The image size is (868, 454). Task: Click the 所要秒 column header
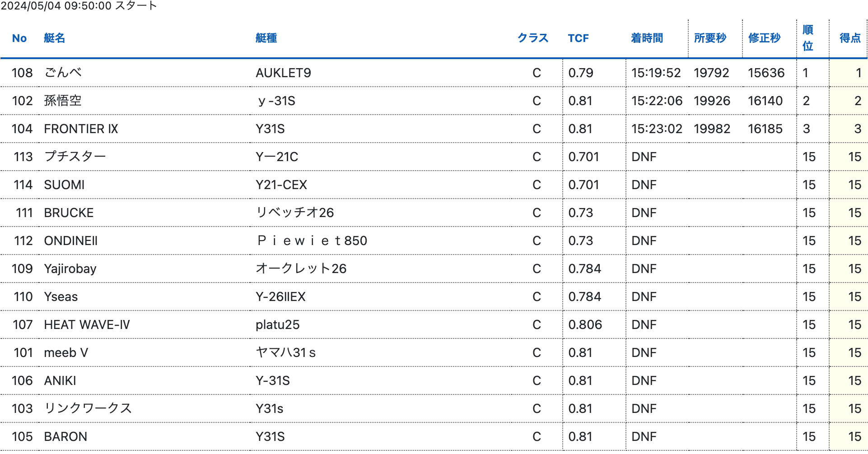tap(710, 38)
